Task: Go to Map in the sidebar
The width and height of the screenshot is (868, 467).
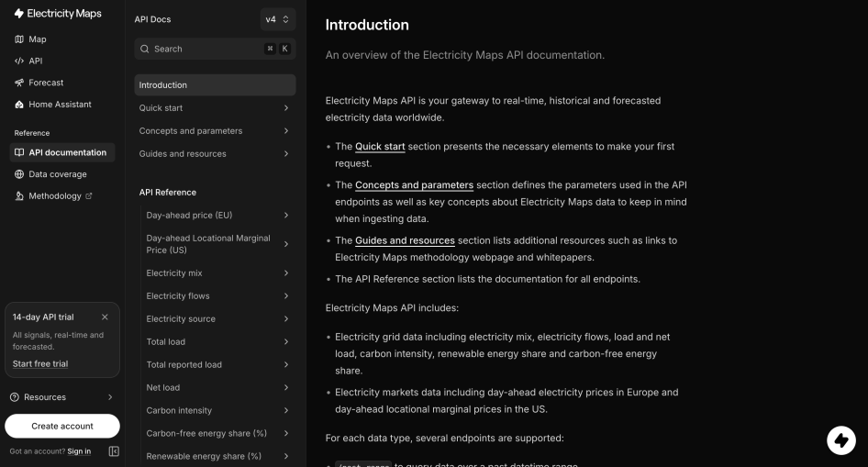Action: coord(62,39)
